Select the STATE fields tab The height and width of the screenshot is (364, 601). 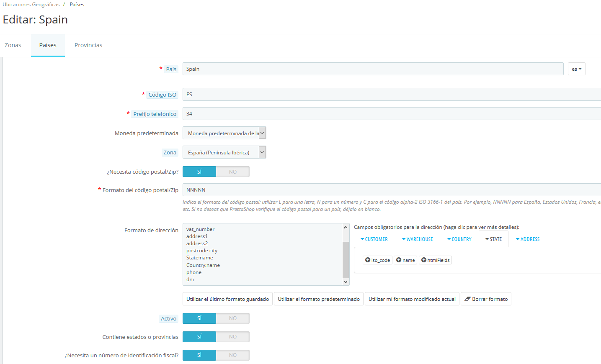pos(493,239)
